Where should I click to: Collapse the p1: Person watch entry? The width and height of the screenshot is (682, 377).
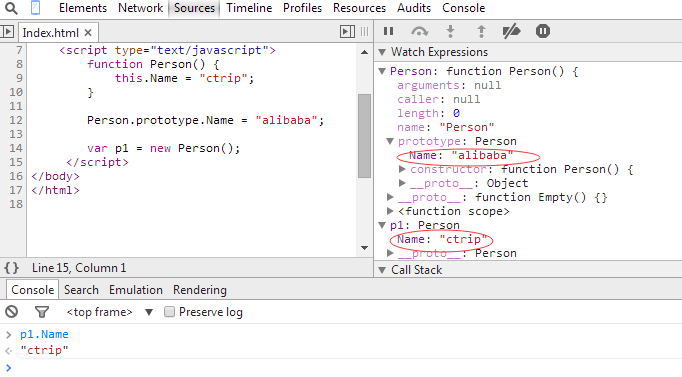[x=382, y=225]
